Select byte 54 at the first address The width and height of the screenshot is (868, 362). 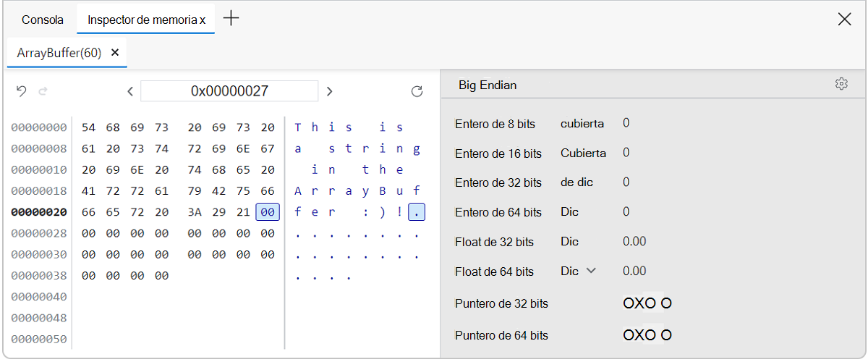[88, 127]
